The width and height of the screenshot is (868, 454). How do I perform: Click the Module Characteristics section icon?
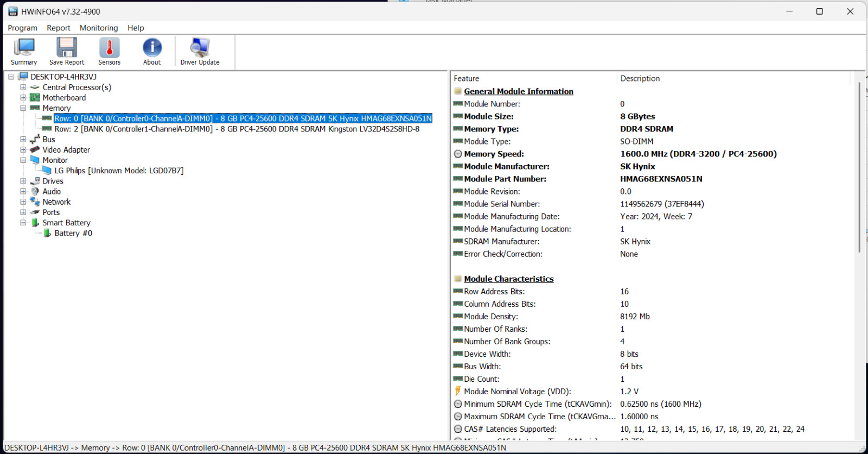(x=458, y=279)
